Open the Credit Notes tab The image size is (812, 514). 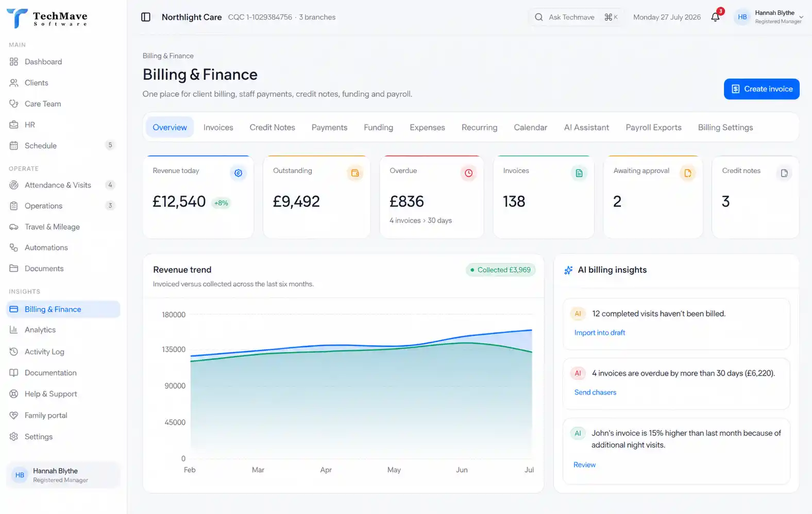[272, 127]
